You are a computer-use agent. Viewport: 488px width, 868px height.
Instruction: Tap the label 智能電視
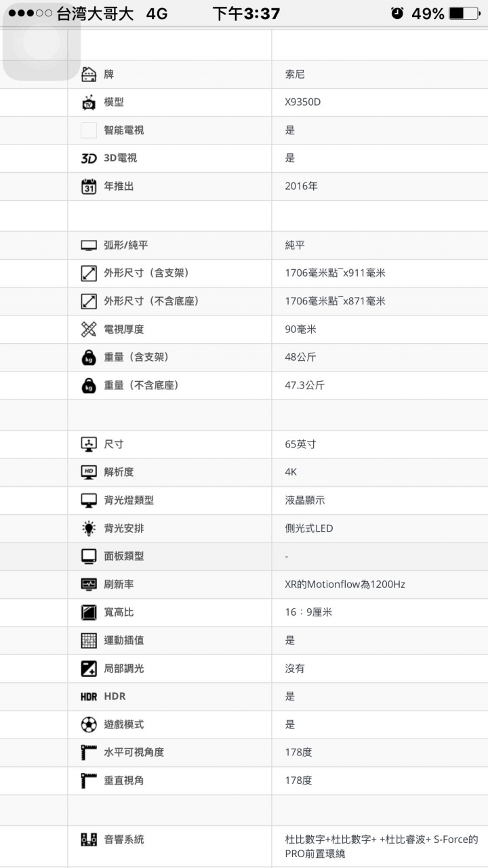[123, 130]
